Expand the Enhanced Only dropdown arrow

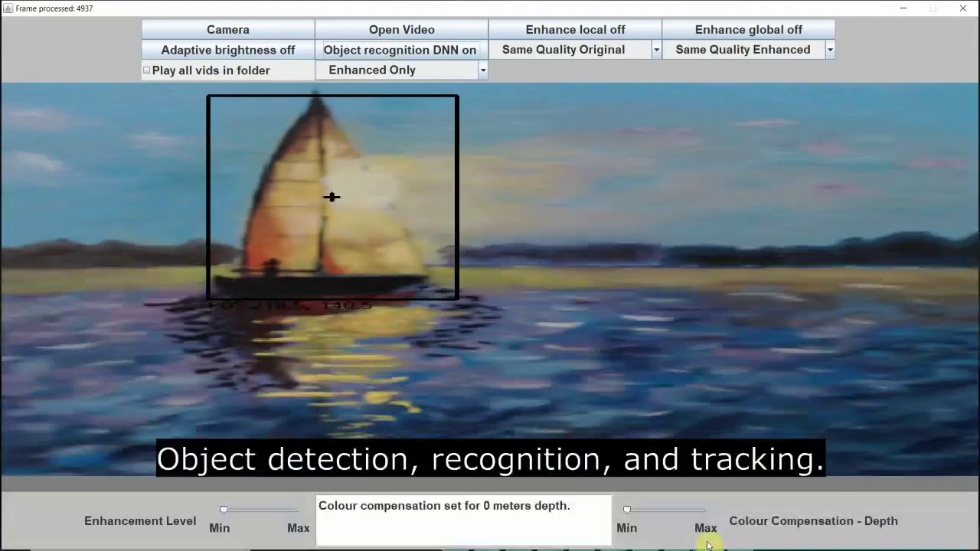coord(482,70)
